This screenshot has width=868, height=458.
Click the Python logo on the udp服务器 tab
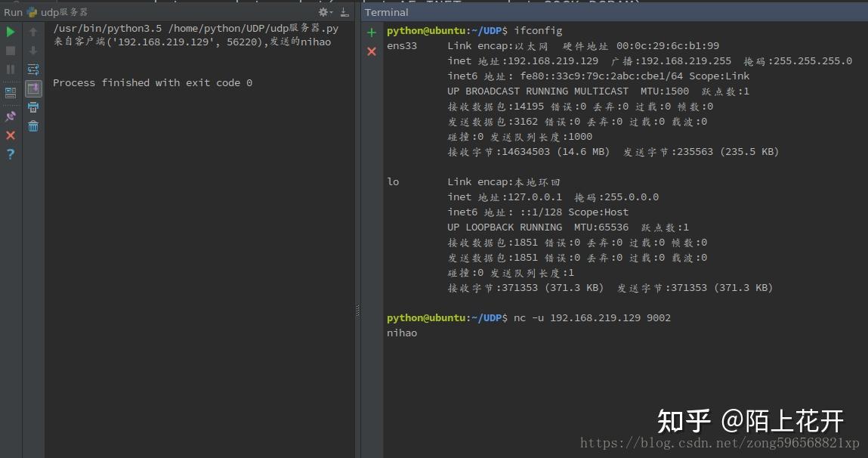click(x=30, y=12)
